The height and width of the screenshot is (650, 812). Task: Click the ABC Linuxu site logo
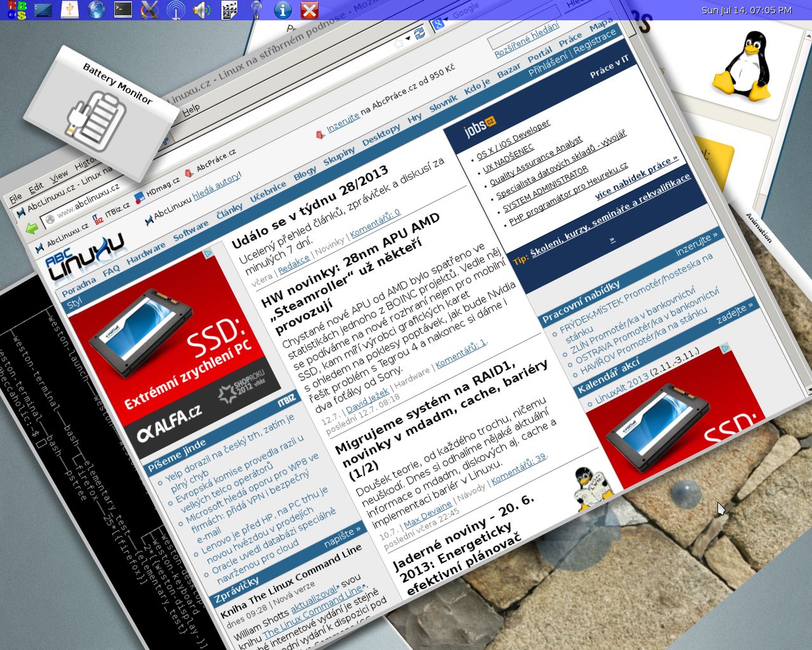[87, 258]
